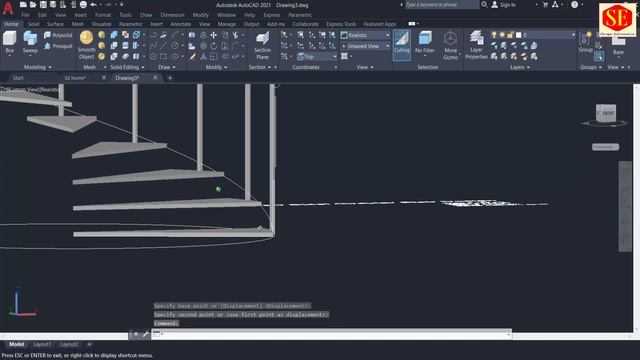Start the Presspull command

tap(58, 46)
